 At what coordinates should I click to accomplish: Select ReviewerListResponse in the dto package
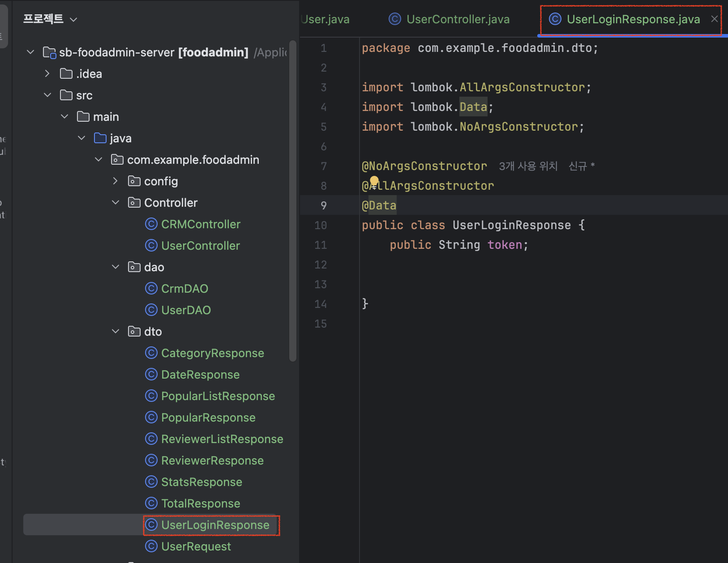point(222,439)
